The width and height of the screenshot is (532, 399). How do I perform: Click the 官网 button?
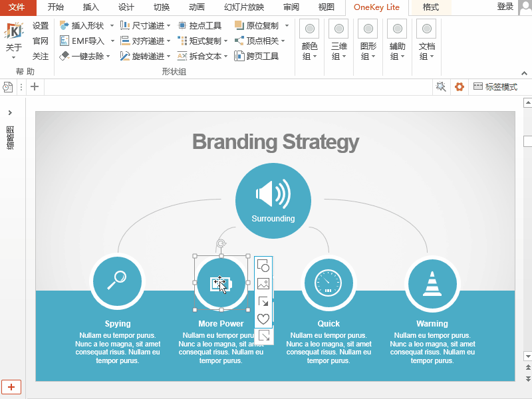coord(41,41)
